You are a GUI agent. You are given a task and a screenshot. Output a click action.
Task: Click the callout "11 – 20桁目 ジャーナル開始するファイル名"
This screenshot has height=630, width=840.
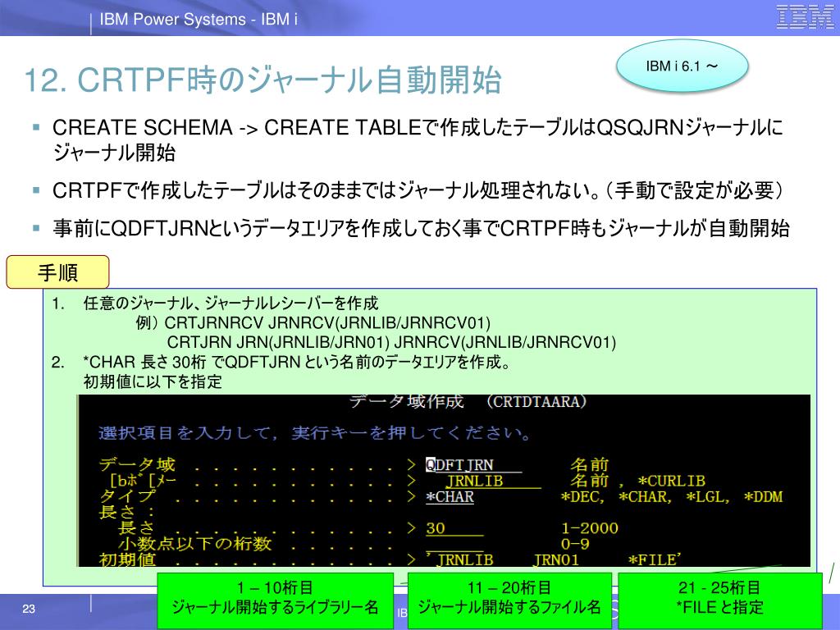coord(509,600)
